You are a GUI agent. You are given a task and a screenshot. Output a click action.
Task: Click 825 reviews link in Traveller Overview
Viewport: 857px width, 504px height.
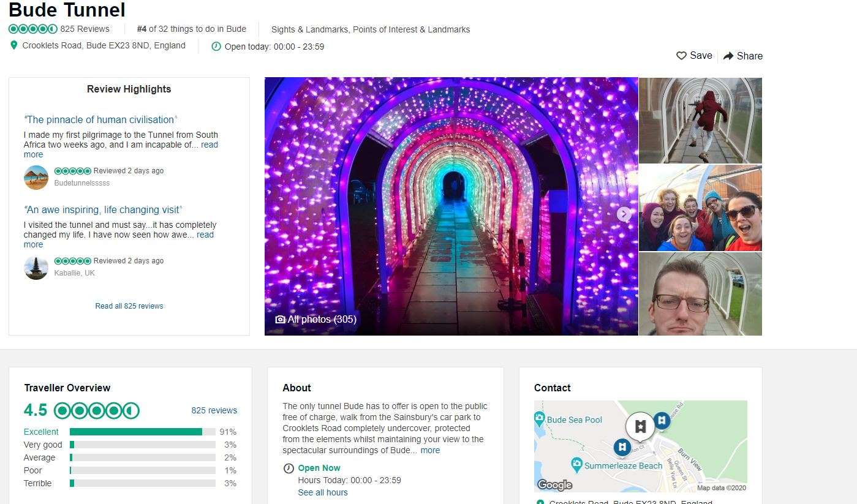pos(214,410)
